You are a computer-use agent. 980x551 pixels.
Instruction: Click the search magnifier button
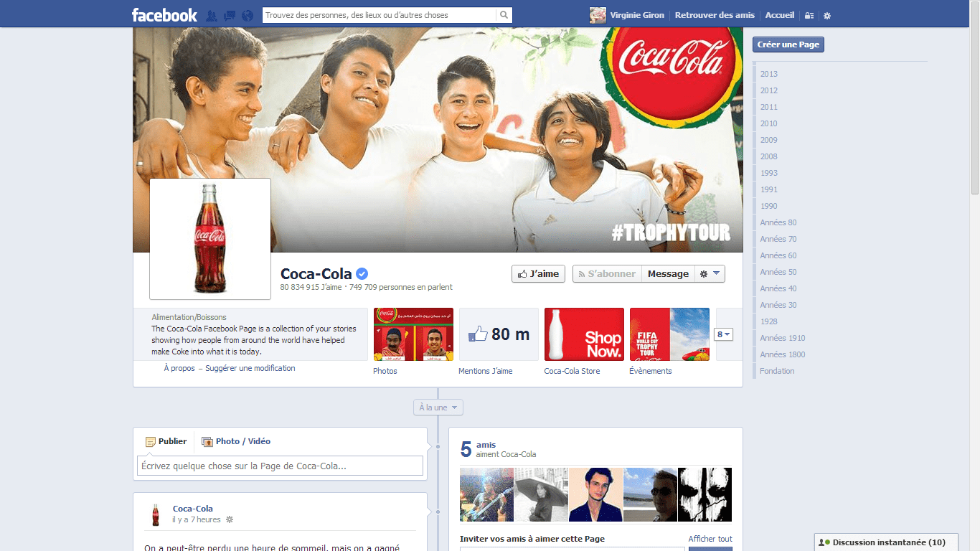click(x=504, y=15)
